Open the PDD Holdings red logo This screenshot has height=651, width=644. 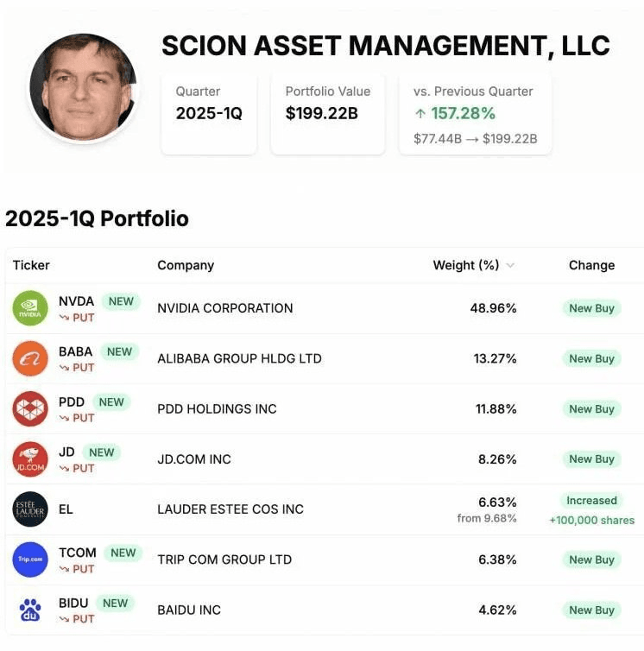(30, 408)
